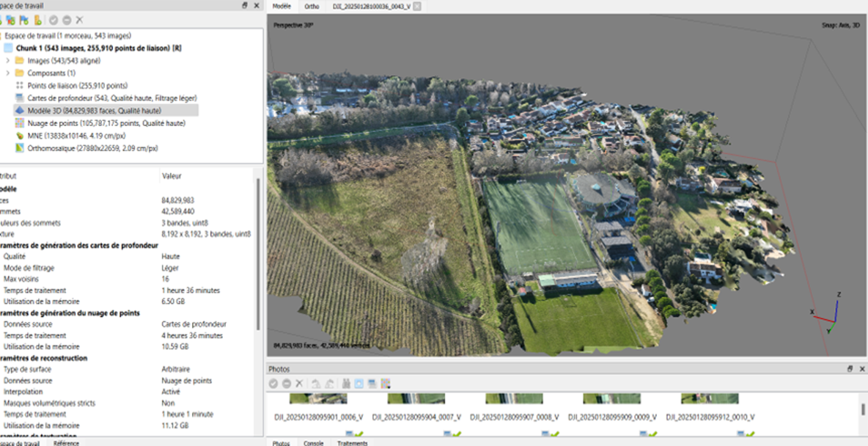Expand the Images folder in workspace tree
Image resolution: width=868 pixels, height=446 pixels.
click(x=7, y=60)
